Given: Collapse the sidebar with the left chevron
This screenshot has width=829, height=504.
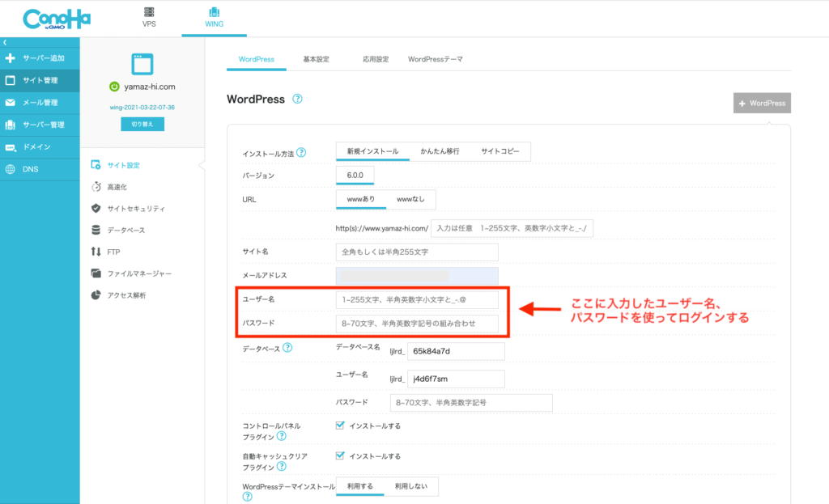Looking at the screenshot, I should tap(5, 42).
